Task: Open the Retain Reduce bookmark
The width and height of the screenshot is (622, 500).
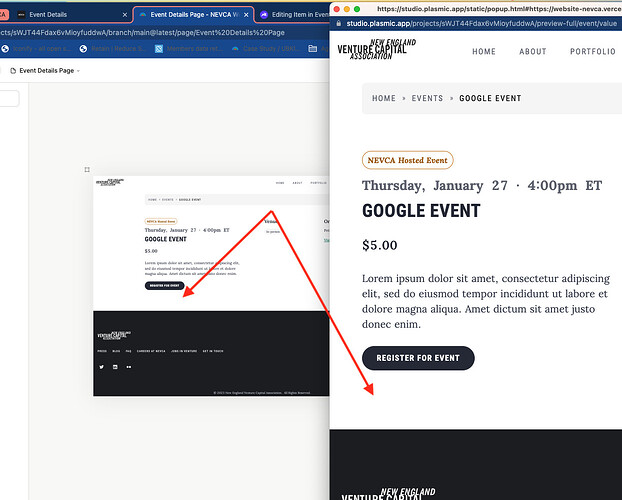Action: point(113,48)
